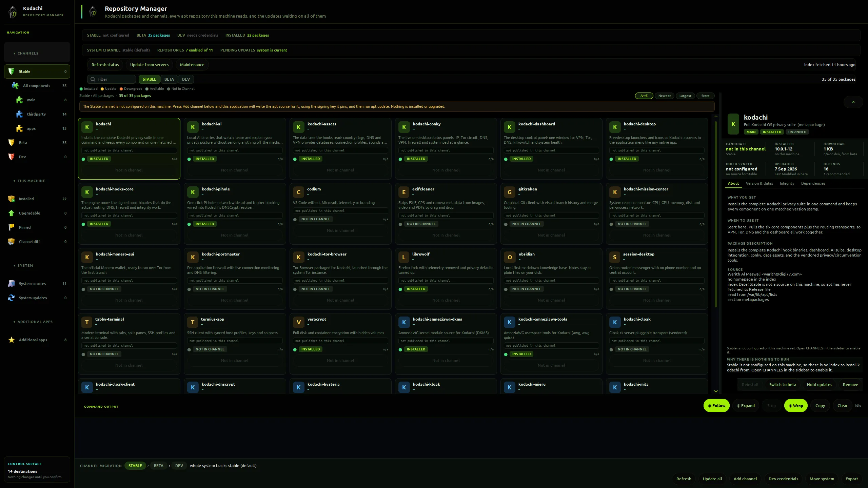
Task: Choose the apps component puzzle icon
Action: click(19, 128)
